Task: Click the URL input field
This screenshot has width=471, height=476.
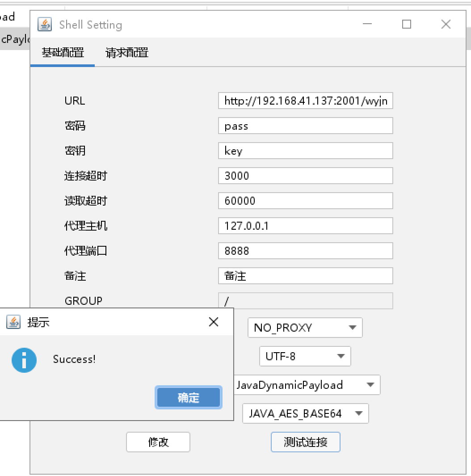Action: pos(305,101)
